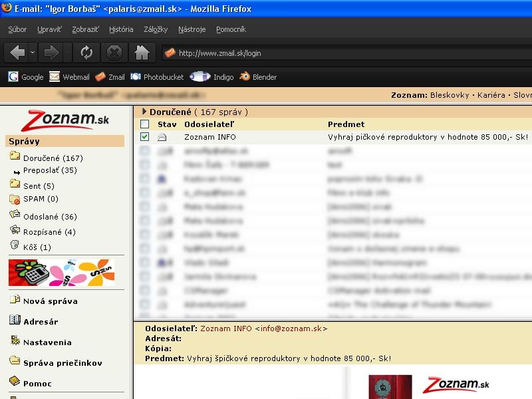Screen dimensions: 532x399
Task: Go to browser Home icon
Action: pos(141,53)
